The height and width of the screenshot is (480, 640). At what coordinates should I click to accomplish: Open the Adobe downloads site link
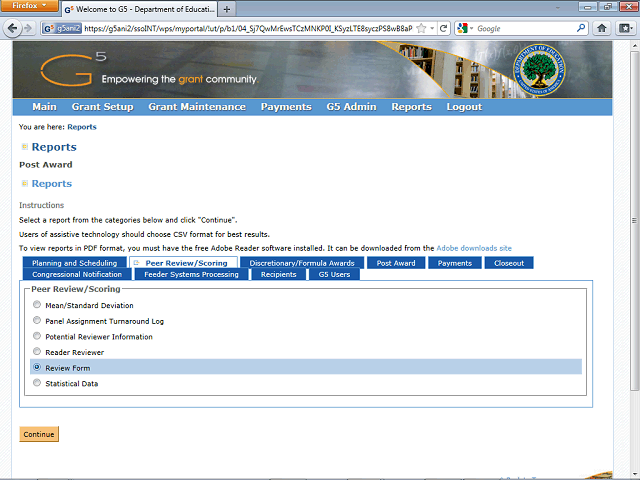click(474, 248)
